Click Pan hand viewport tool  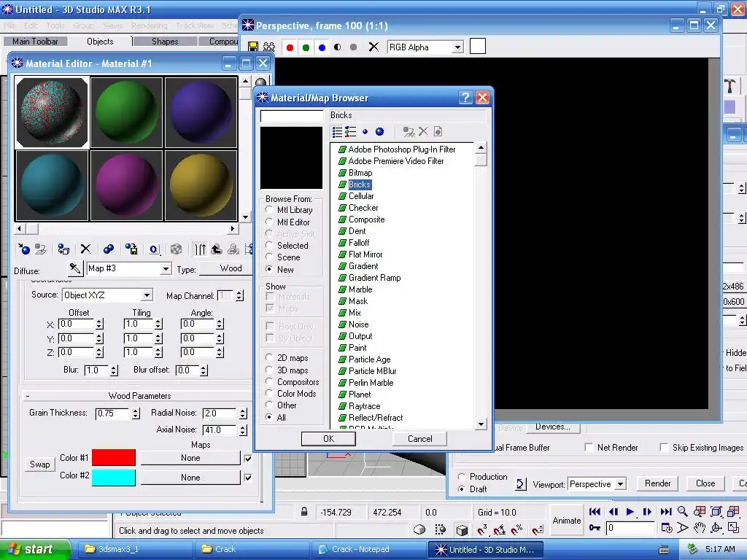click(700, 528)
